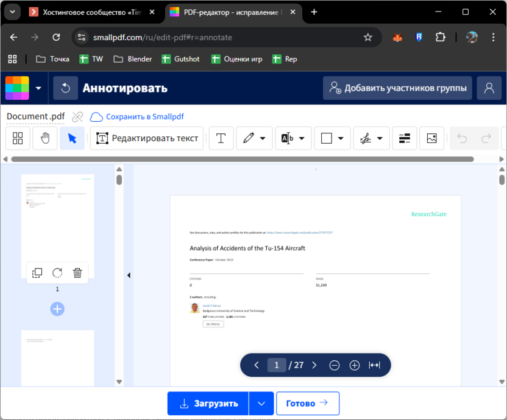Select the Hand panning tool
Image resolution: width=507 pixels, height=420 pixels.
point(44,138)
